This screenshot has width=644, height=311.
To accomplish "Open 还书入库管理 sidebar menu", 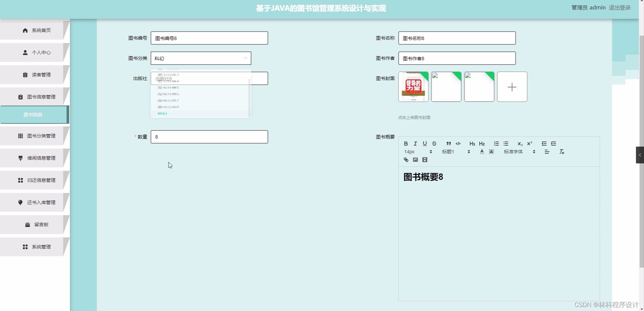I will pyautogui.click(x=35, y=202).
